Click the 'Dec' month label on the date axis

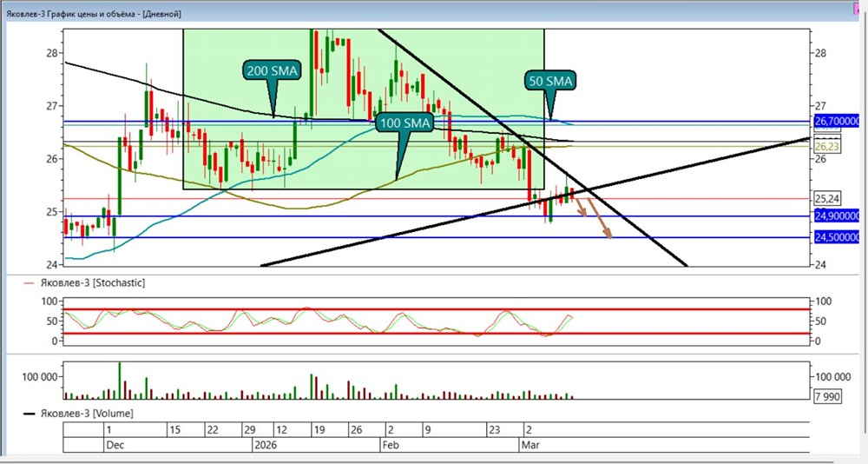click(115, 445)
